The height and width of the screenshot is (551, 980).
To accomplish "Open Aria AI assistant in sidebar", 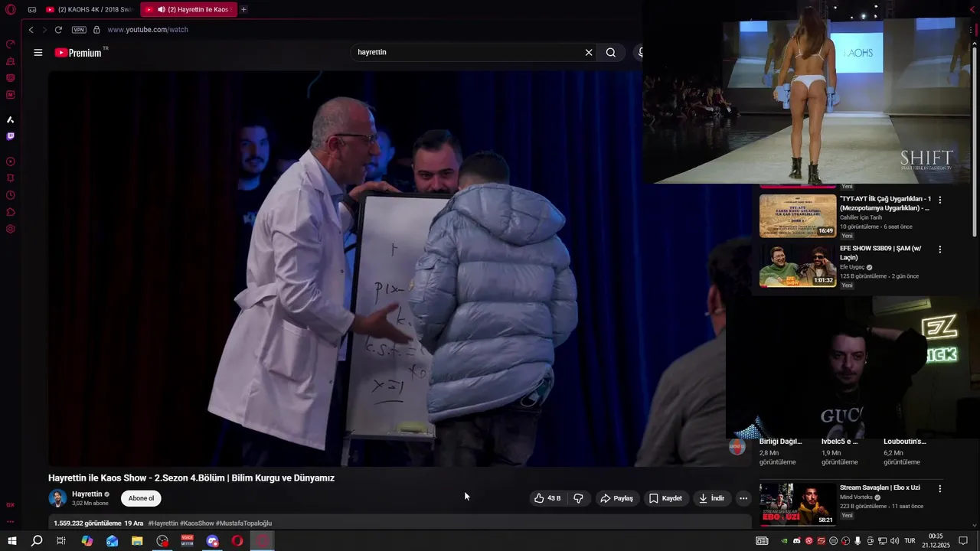I will 11,119.
